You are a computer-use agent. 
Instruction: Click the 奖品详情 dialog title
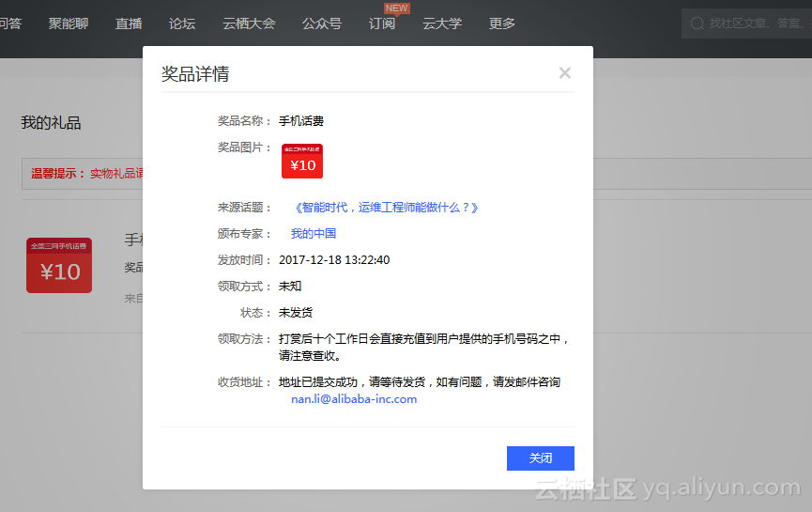coord(195,74)
